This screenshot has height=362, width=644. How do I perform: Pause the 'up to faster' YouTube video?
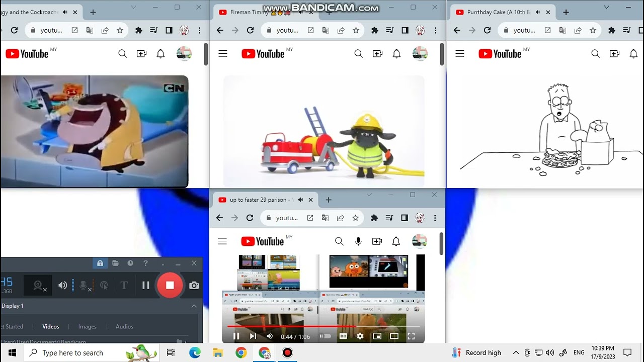point(236,336)
